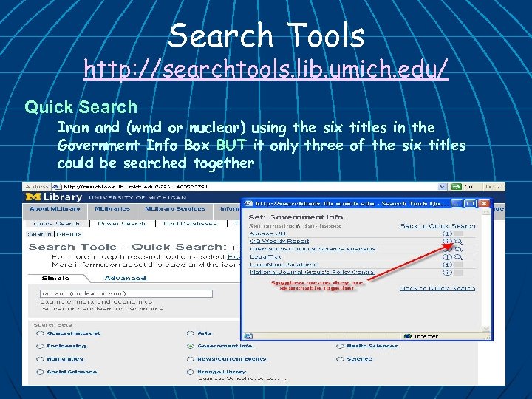This screenshot has width=532, height=399.
Task: Click Internet zone globe in popup status bar
Action: [408, 336]
